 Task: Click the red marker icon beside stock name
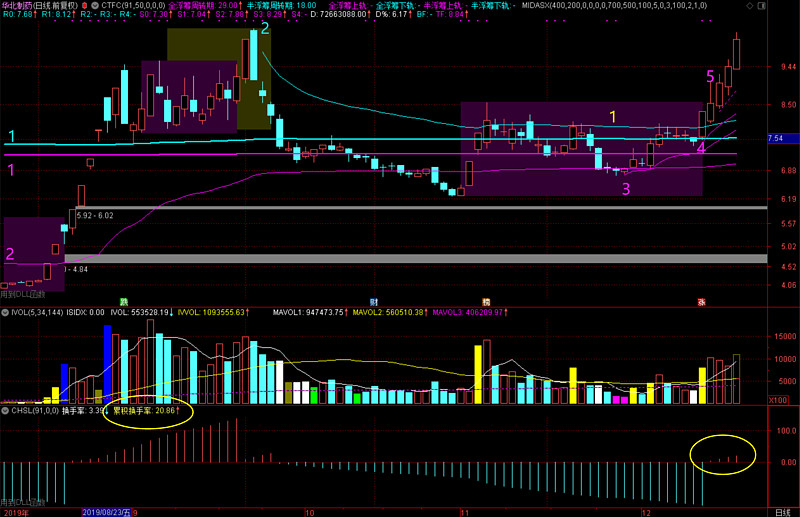85,6
